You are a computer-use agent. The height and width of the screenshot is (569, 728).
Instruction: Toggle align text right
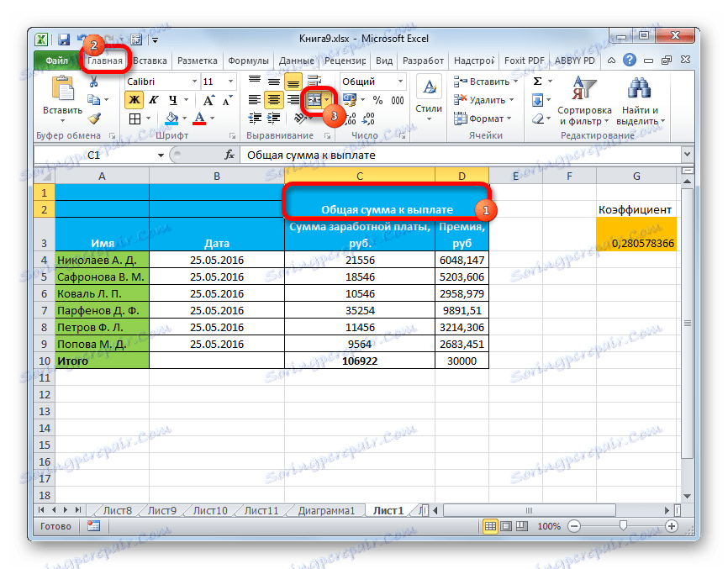tap(293, 100)
